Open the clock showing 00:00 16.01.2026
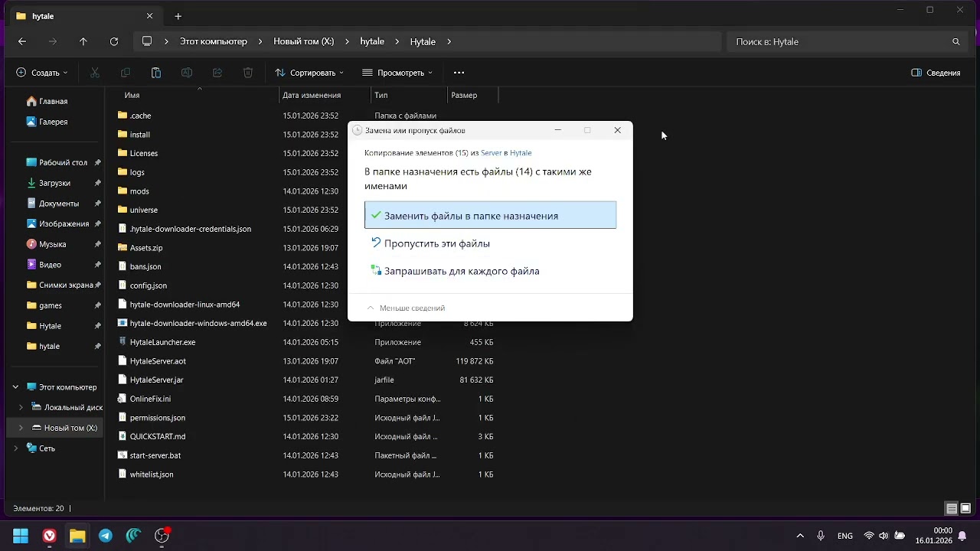 coord(934,536)
